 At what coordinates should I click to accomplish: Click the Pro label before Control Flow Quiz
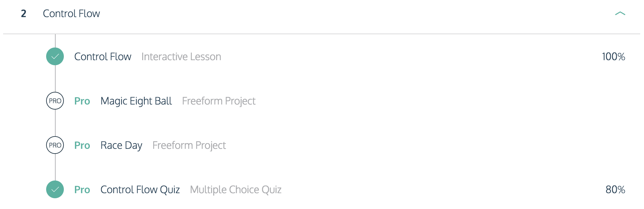point(82,190)
